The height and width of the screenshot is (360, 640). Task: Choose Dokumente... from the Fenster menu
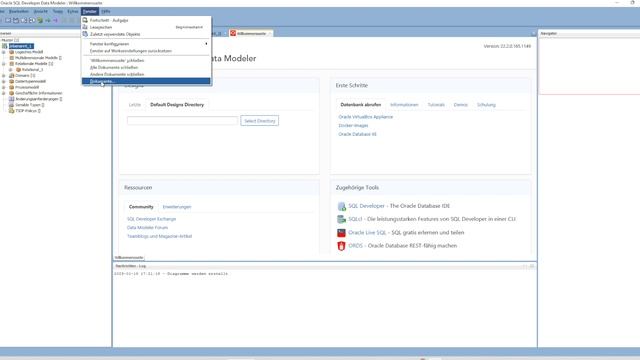146,81
